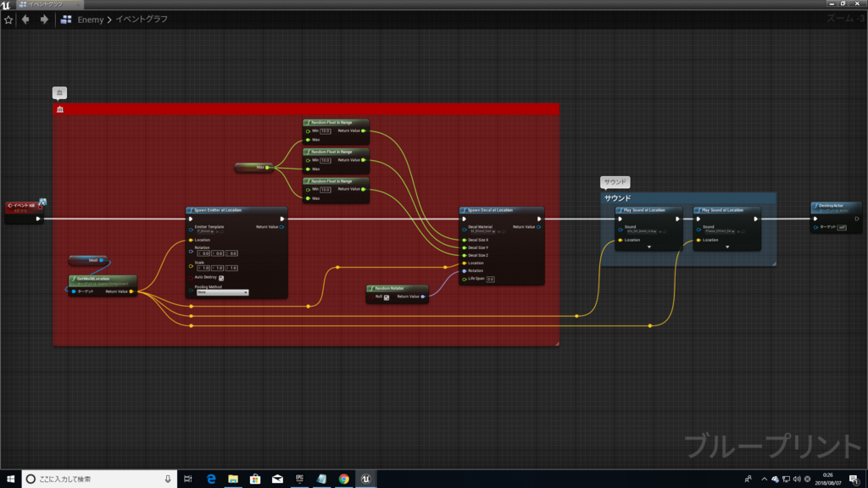Click the サウンド comment bubble
868x488 pixels.
pos(615,182)
